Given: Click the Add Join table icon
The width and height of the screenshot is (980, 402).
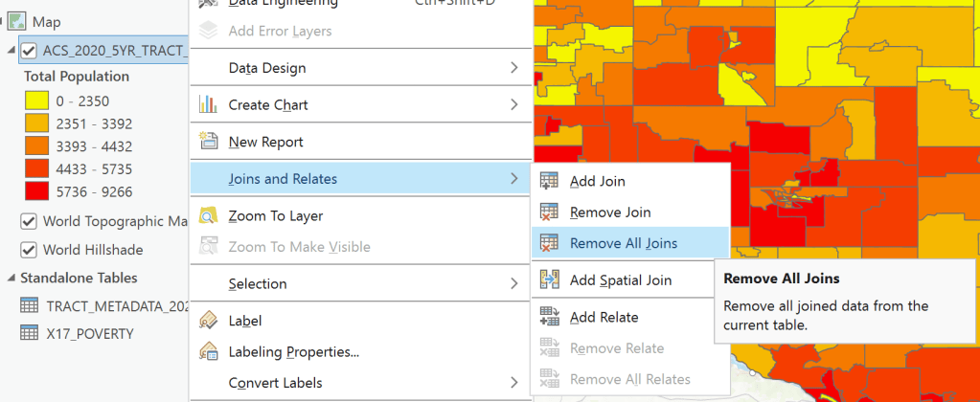Looking at the screenshot, I should pos(550,181).
